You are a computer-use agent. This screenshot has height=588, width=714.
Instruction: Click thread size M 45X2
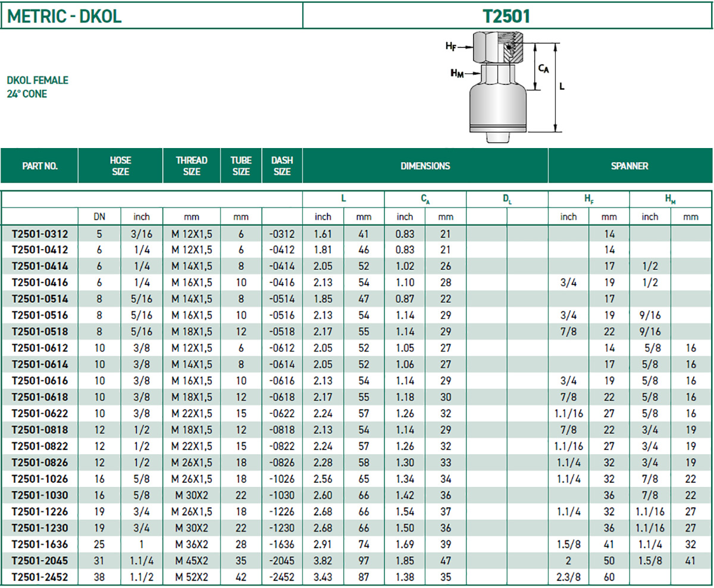tap(192, 560)
